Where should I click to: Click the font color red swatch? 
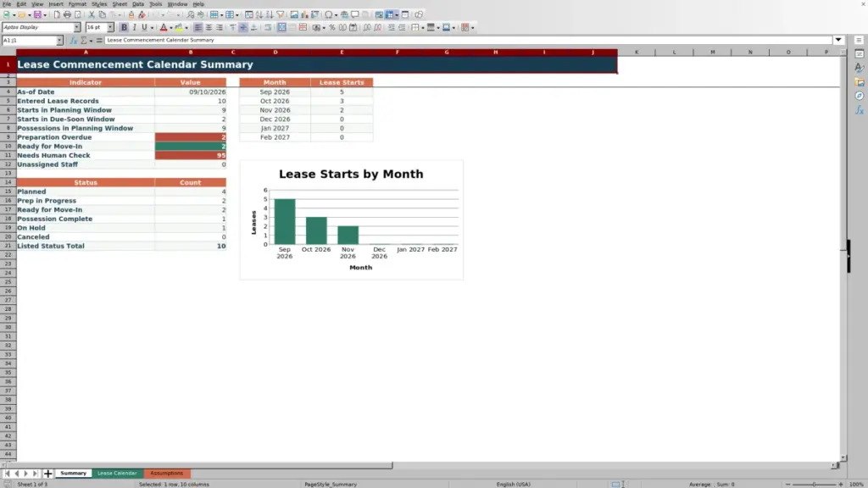pos(164,28)
